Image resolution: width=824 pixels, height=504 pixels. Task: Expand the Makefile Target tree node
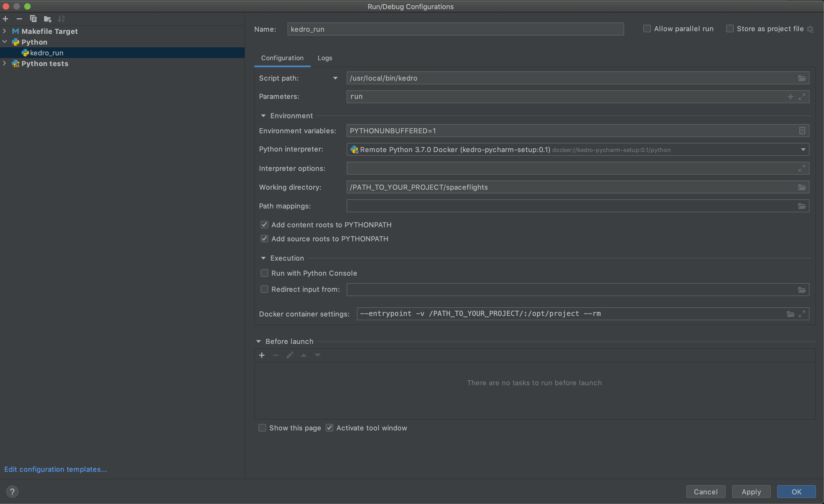coord(4,31)
